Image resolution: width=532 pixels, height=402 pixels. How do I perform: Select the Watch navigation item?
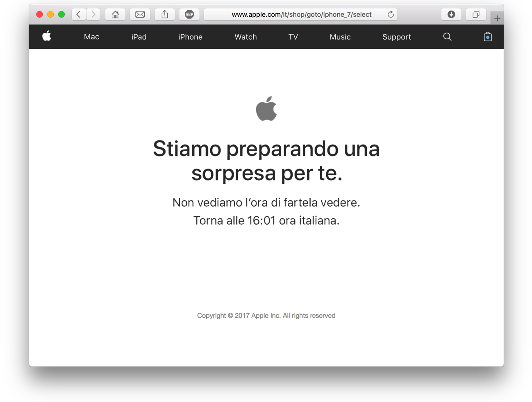(245, 37)
